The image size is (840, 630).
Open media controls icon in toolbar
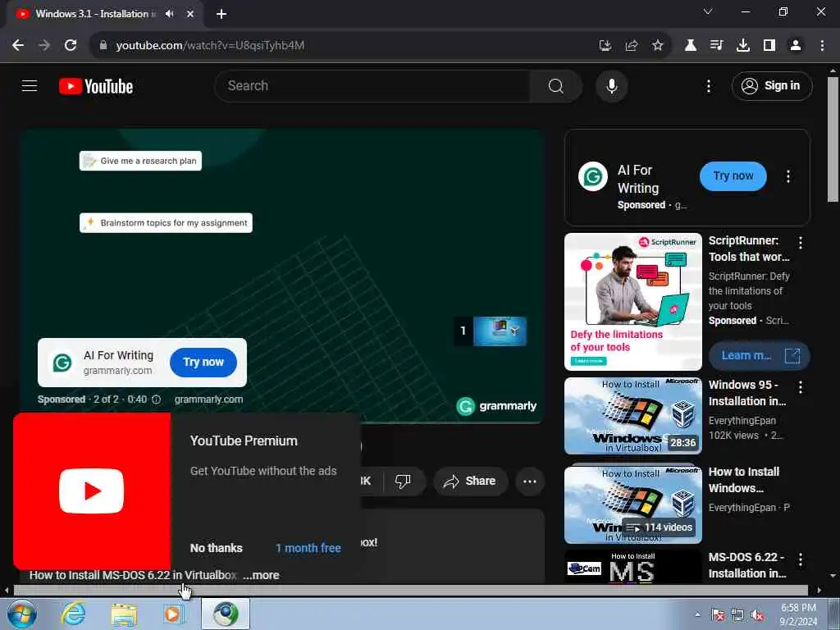(717, 46)
